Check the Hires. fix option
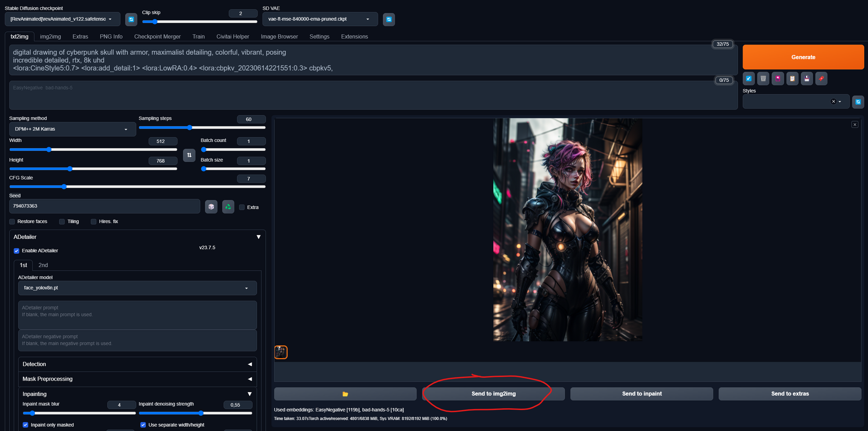This screenshot has width=868, height=431. pyautogui.click(x=94, y=221)
